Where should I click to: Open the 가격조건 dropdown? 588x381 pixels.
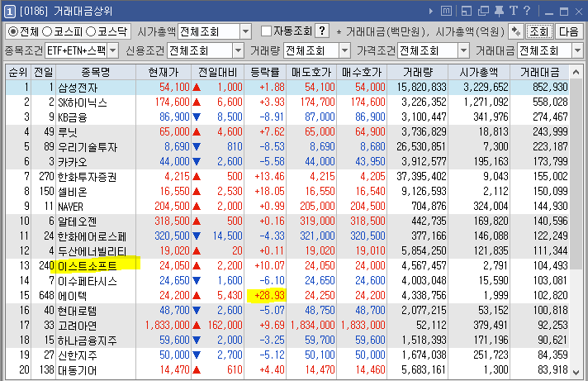tap(464, 50)
